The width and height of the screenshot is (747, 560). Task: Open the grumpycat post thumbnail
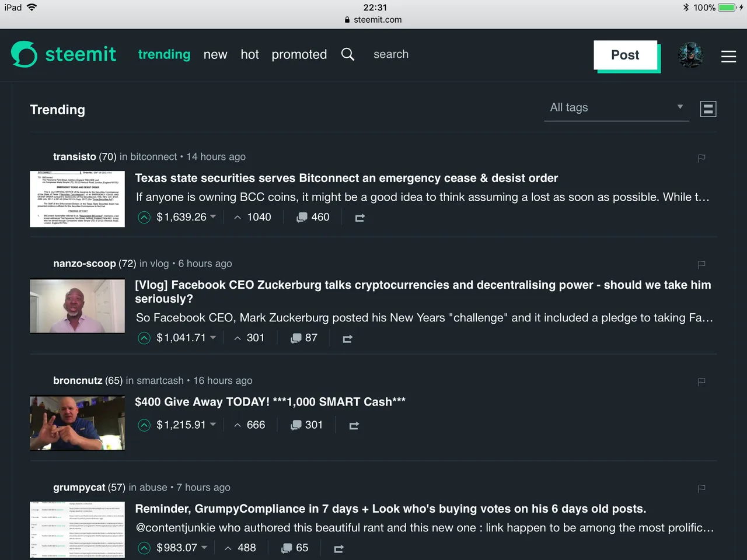click(77, 530)
